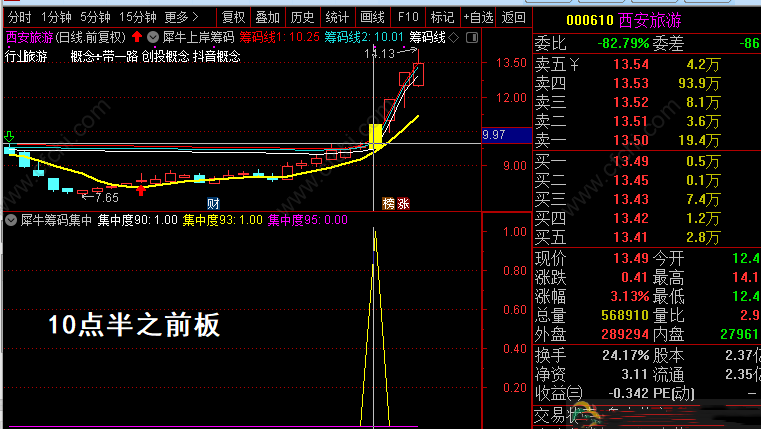
Task: Click the 换手 24.17% value
Action: click(626, 355)
